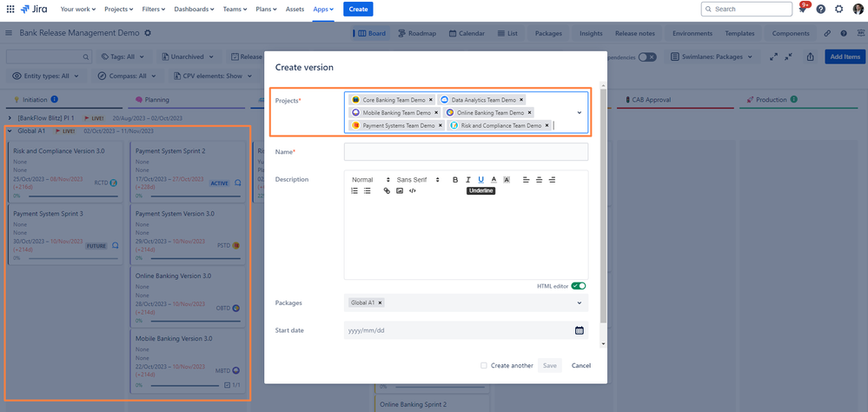868x412 pixels.
Task: Apply underline formatting in description editor
Action: (481, 179)
